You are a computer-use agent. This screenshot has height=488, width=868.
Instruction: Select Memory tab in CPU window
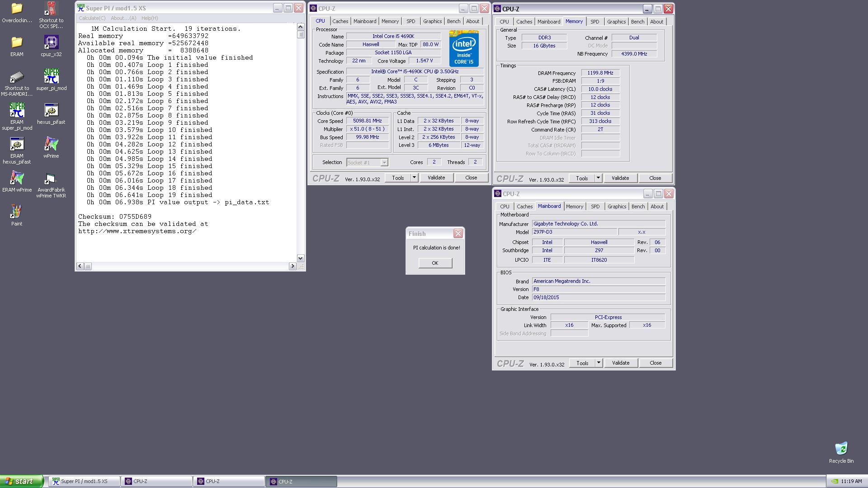pyautogui.click(x=390, y=21)
